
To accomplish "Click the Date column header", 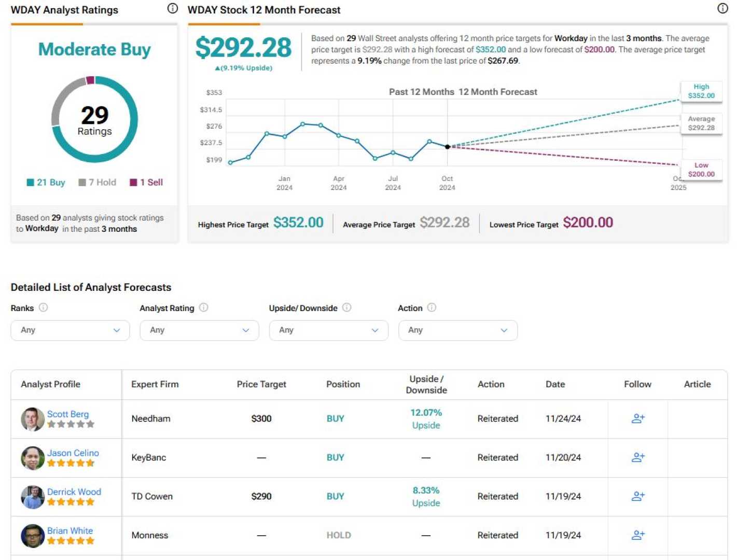I will pos(555,384).
